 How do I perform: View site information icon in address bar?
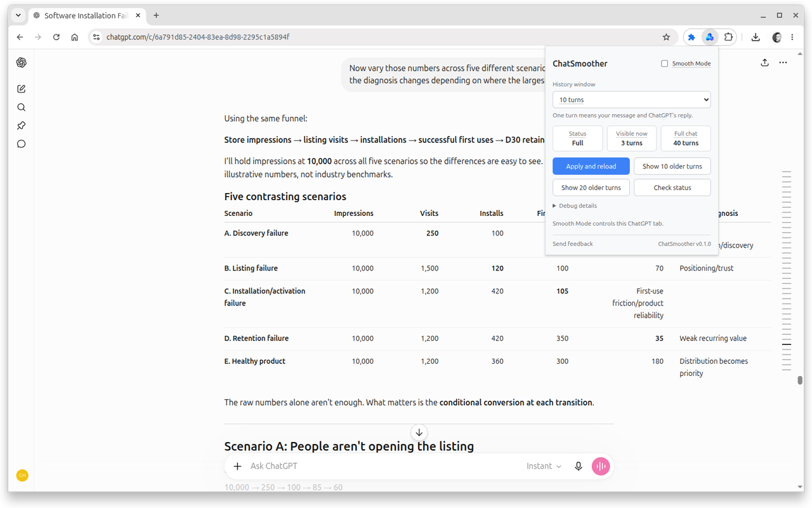[x=96, y=37]
